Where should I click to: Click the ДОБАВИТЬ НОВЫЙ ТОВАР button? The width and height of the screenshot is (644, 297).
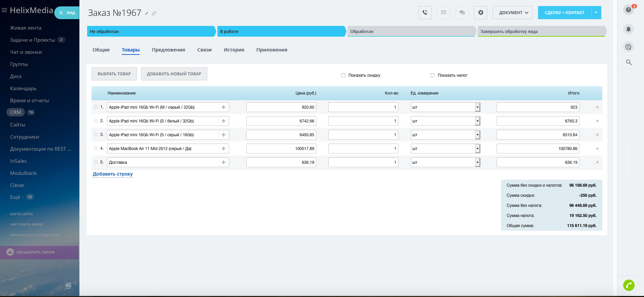coord(174,74)
